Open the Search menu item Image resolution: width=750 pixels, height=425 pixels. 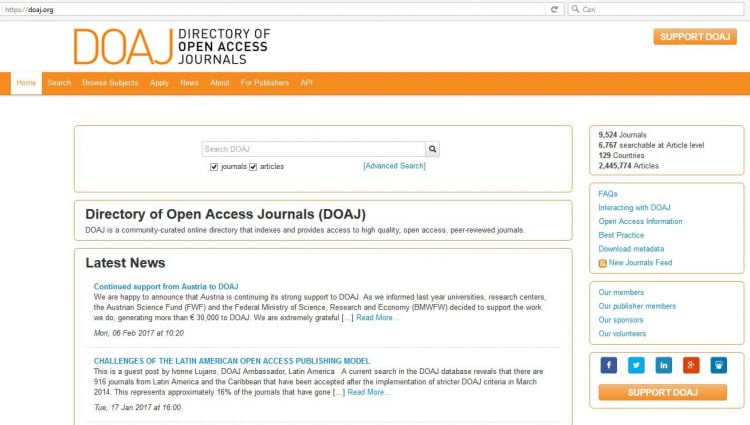59,83
